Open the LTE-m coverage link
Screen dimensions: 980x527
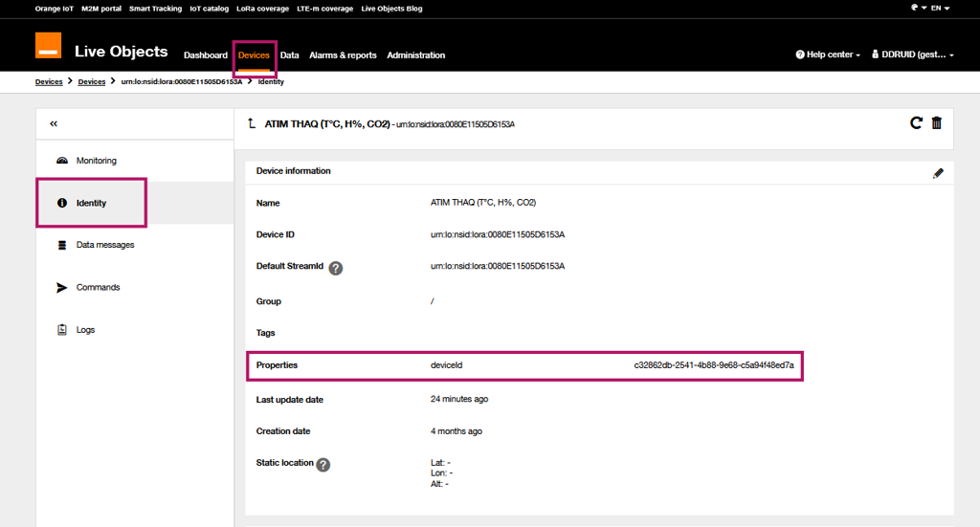[x=325, y=9]
